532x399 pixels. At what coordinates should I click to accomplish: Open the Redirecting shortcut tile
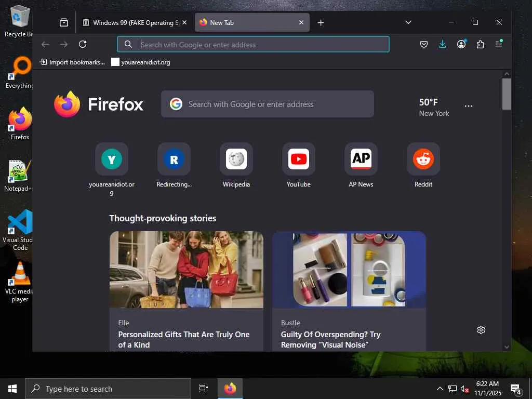(174, 159)
